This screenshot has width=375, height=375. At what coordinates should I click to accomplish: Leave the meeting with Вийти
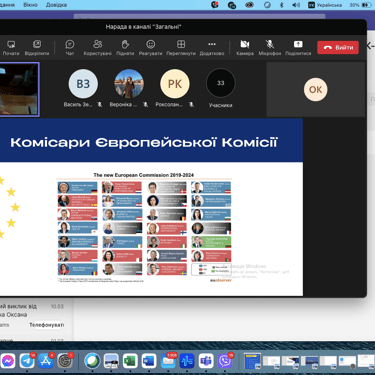click(338, 47)
